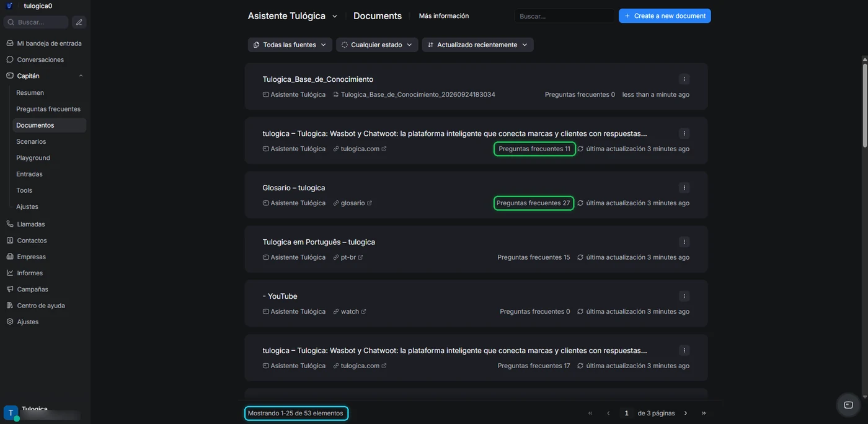
Task: Click Más información link
Action: point(444,16)
